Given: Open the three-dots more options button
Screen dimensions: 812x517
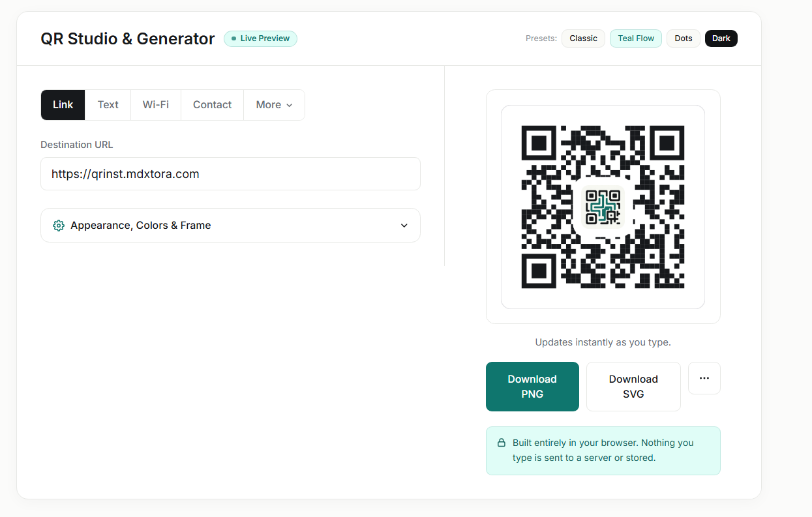Looking at the screenshot, I should 704,378.
